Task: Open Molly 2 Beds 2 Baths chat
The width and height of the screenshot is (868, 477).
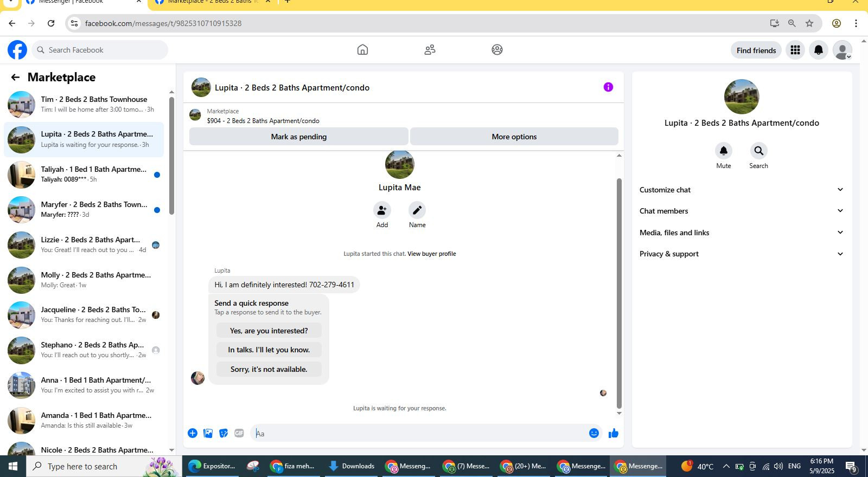Action: coord(84,280)
